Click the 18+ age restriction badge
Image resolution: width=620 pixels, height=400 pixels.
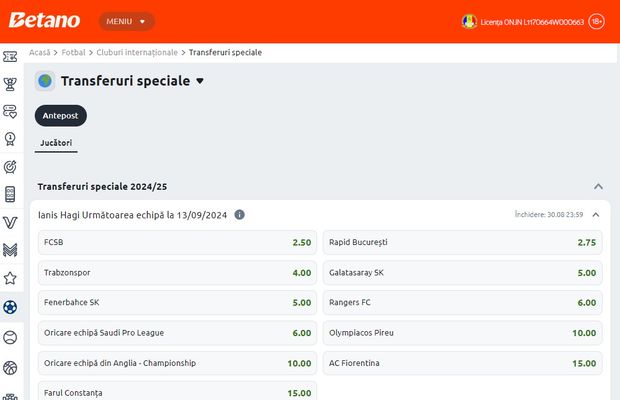tap(597, 21)
